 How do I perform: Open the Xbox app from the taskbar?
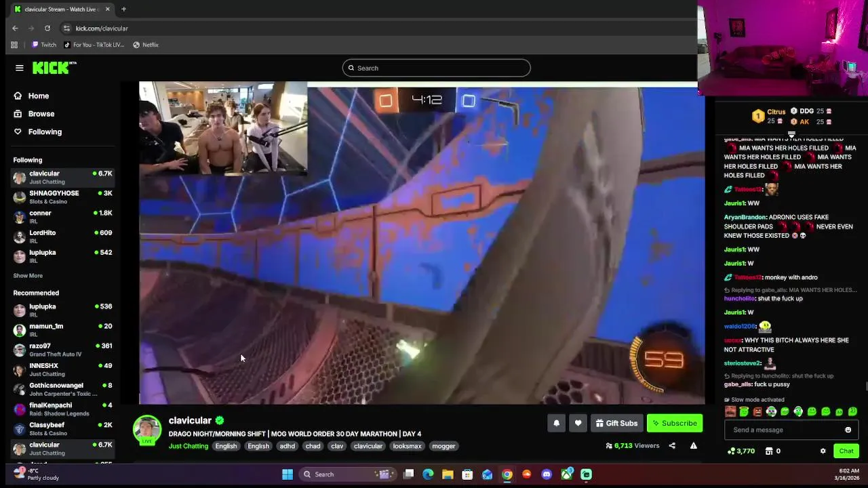(566, 474)
